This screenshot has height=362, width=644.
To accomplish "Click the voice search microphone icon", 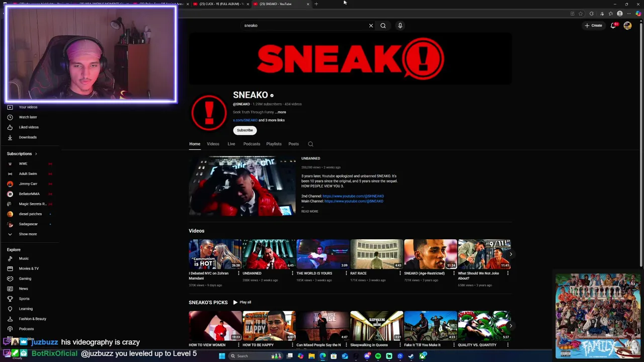I will (x=400, y=26).
